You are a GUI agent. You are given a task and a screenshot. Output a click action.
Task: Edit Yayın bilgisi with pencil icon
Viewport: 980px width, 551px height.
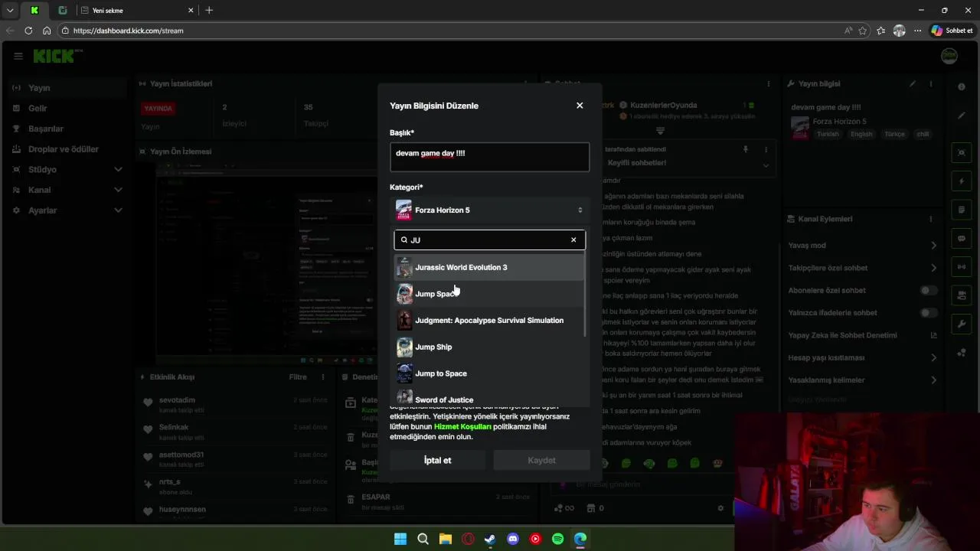pos(912,83)
